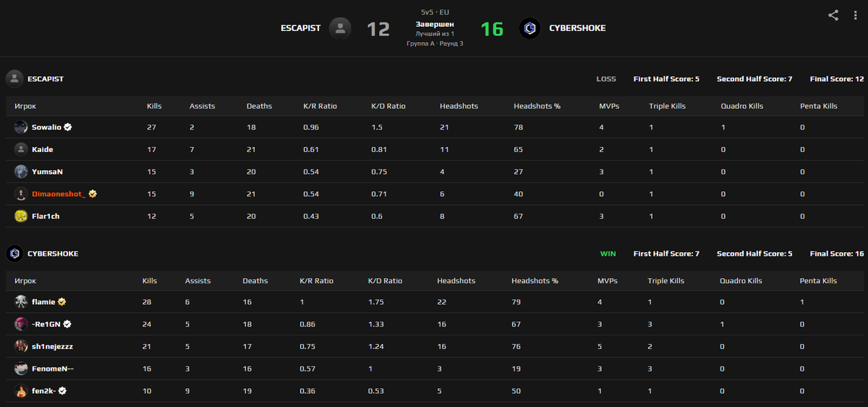Open flamie's player profile
The width and height of the screenshot is (868, 407).
(x=43, y=301)
